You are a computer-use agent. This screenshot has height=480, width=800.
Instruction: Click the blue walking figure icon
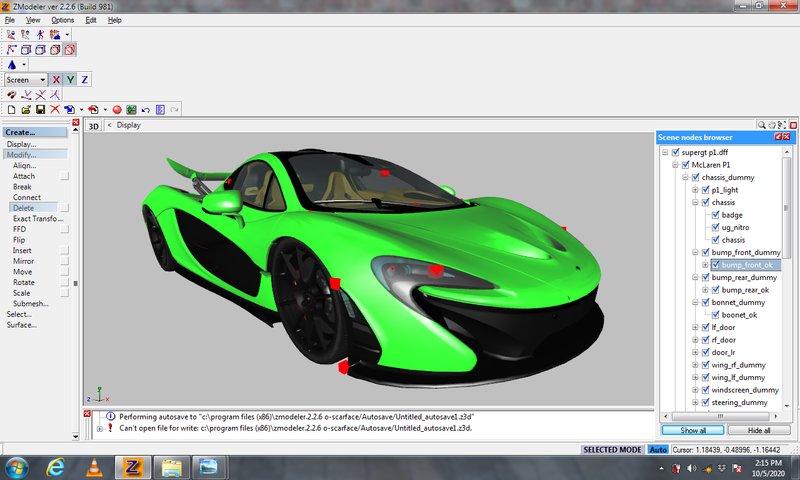click(40, 35)
